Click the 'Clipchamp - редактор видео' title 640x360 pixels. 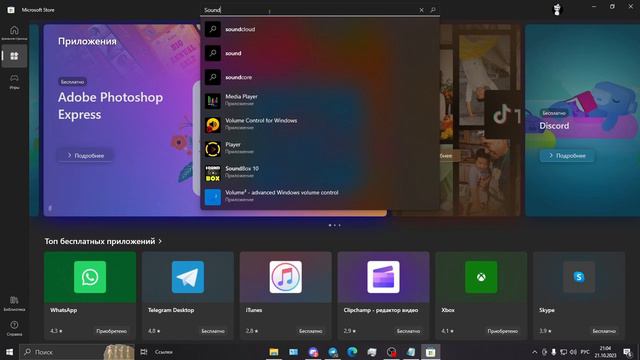(381, 310)
